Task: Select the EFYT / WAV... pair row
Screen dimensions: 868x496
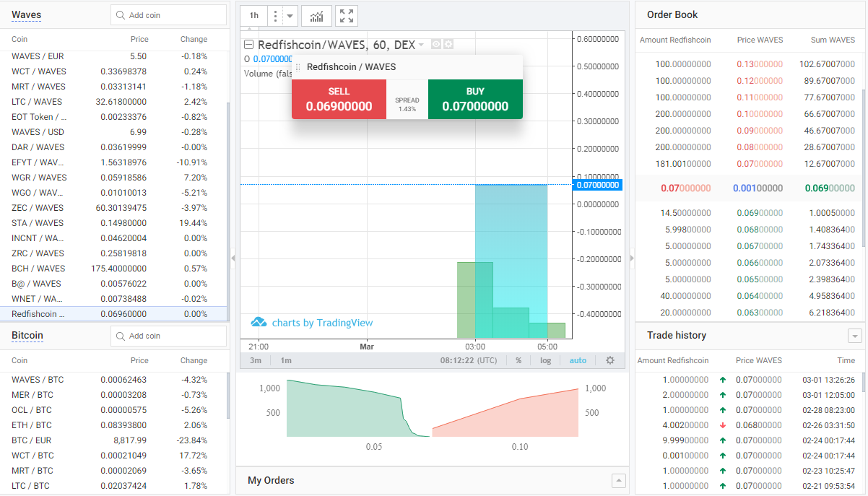Action: pyautogui.click(x=113, y=162)
